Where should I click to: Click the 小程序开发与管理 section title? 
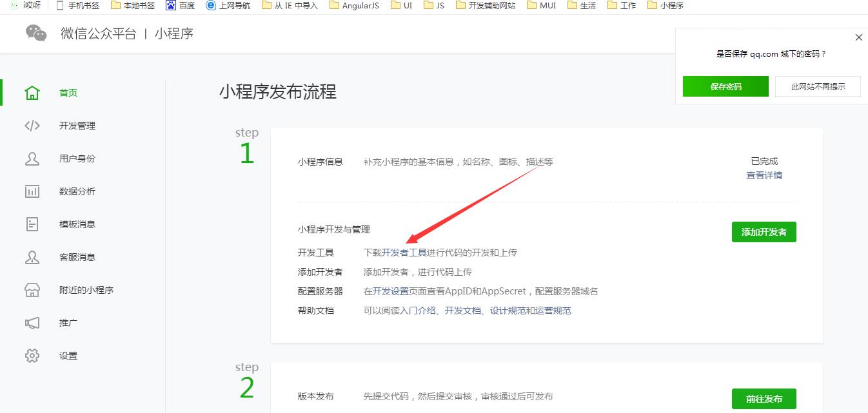[334, 229]
